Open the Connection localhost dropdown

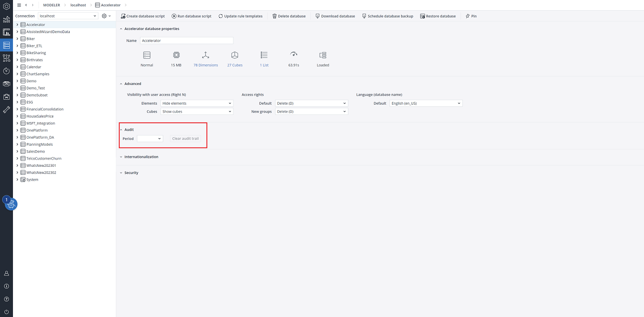pyautogui.click(x=68, y=16)
